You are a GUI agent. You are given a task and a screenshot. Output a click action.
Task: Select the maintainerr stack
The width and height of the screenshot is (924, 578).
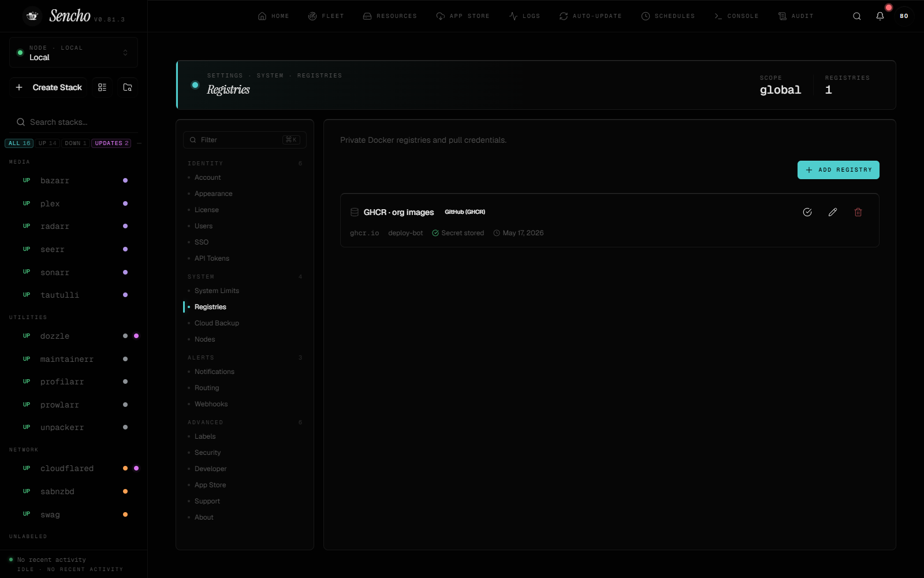pyautogui.click(x=73, y=359)
